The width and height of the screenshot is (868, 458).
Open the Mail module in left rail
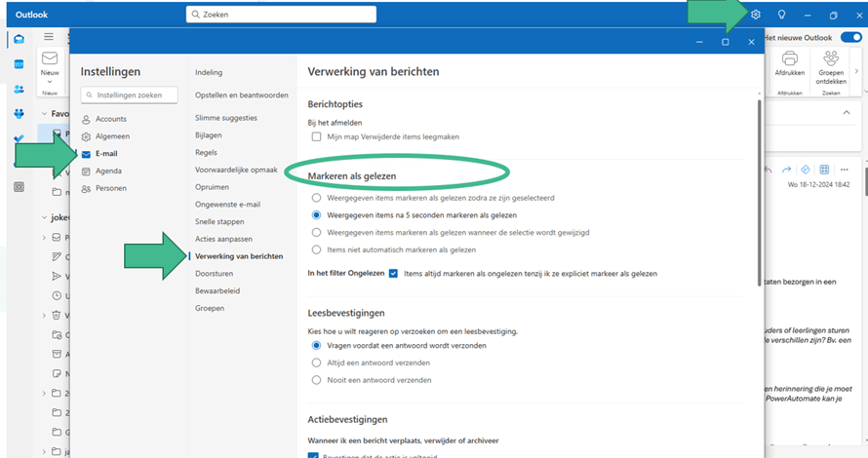point(19,39)
